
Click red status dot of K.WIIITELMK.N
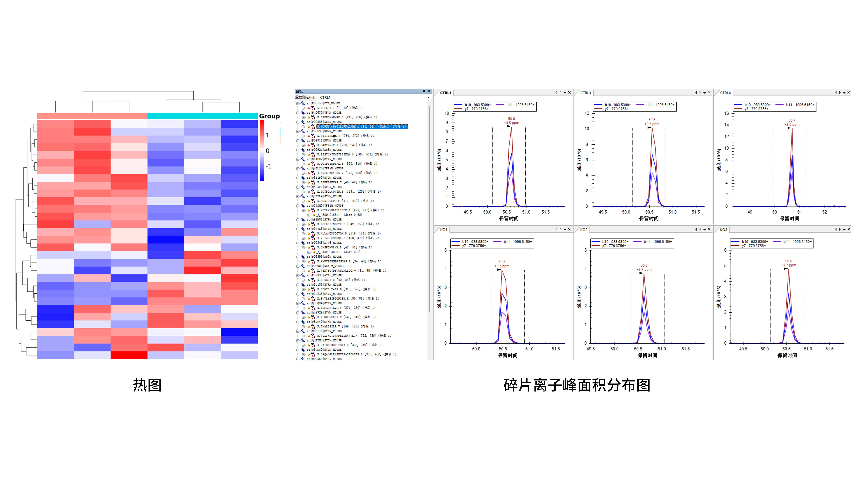click(x=309, y=136)
